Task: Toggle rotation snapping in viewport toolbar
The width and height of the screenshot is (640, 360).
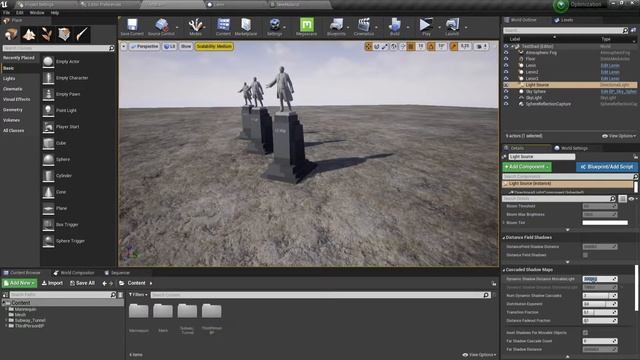Action: point(431,47)
